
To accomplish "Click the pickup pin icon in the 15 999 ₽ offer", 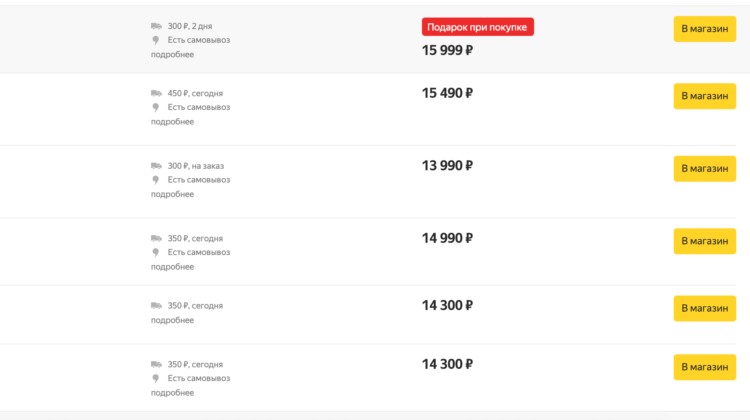I will pyautogui.click(x=155, y=40).
